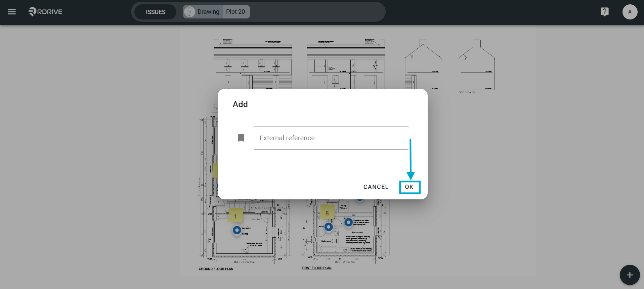Select the Drawing breadcrumb chip
This screenshot has width=644, height=289.
203,12
